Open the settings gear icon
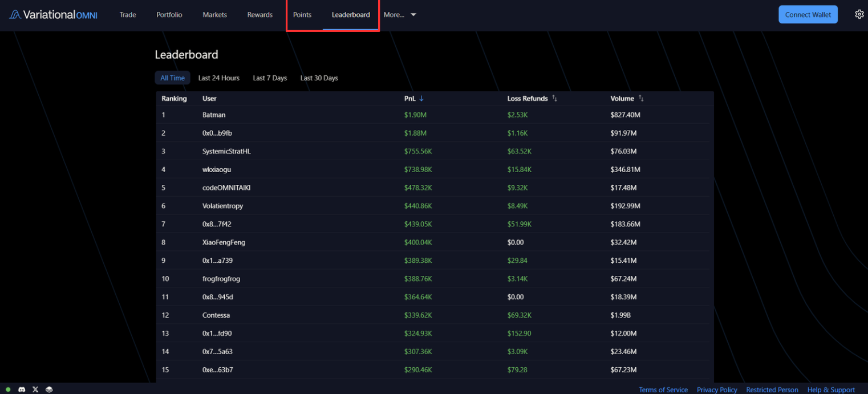The image size is (868, 394). tap(859, 14)
